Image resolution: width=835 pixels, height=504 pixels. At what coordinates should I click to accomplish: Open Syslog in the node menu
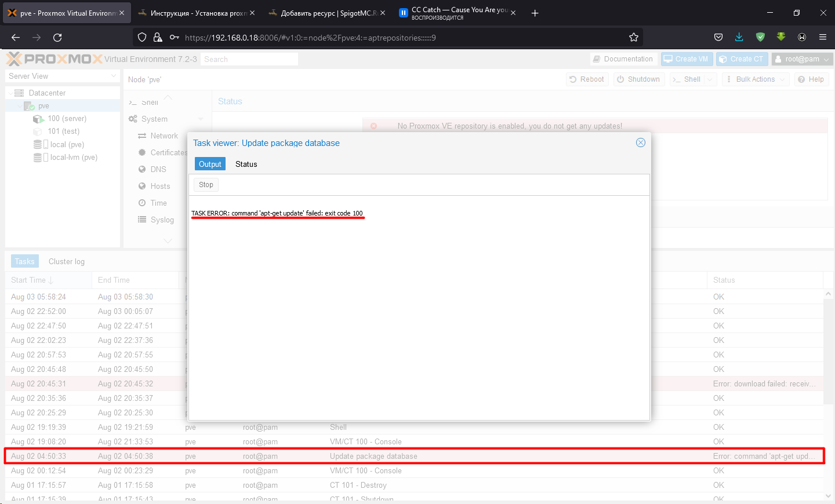pyautogui.click(x=162, y=220)
